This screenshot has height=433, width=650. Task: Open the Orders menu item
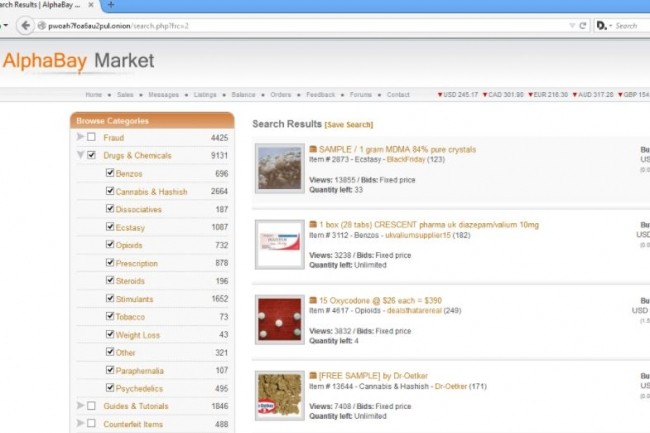coord(281,94)
